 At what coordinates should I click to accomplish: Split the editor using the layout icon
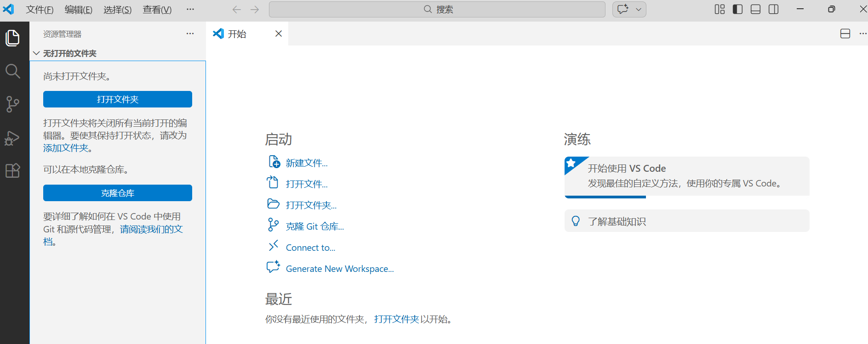tap(845, 34)
